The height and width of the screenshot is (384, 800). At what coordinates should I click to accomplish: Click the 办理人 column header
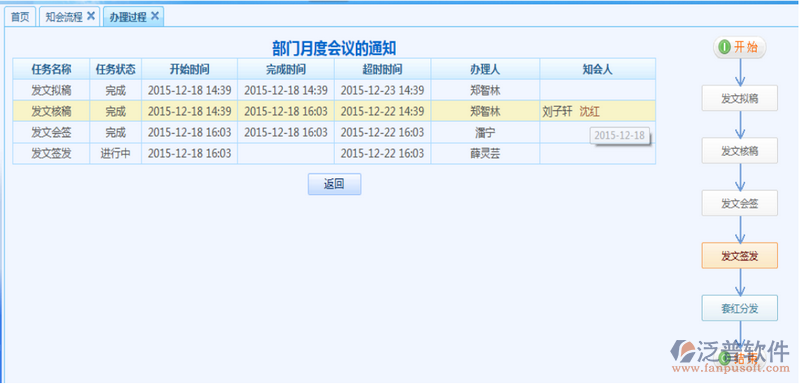(x=485, y=69)
